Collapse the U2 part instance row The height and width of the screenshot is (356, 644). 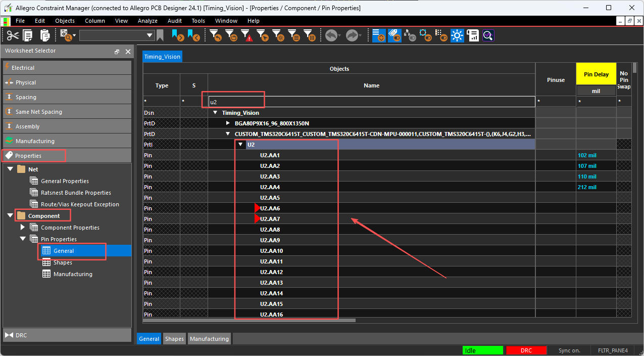point(241,145)
